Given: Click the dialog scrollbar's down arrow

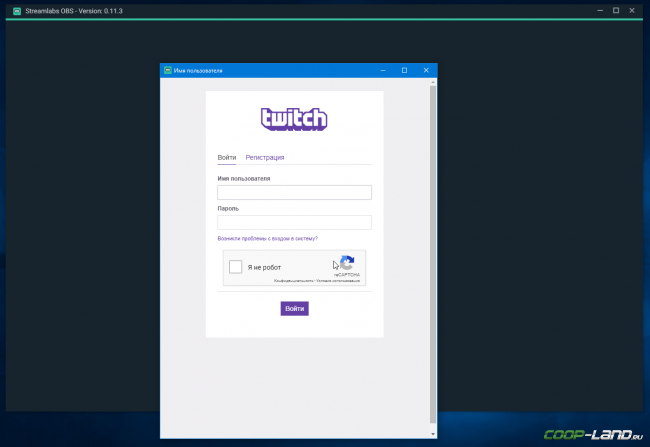Looking at the screenshot, I should tap(433, 434).
